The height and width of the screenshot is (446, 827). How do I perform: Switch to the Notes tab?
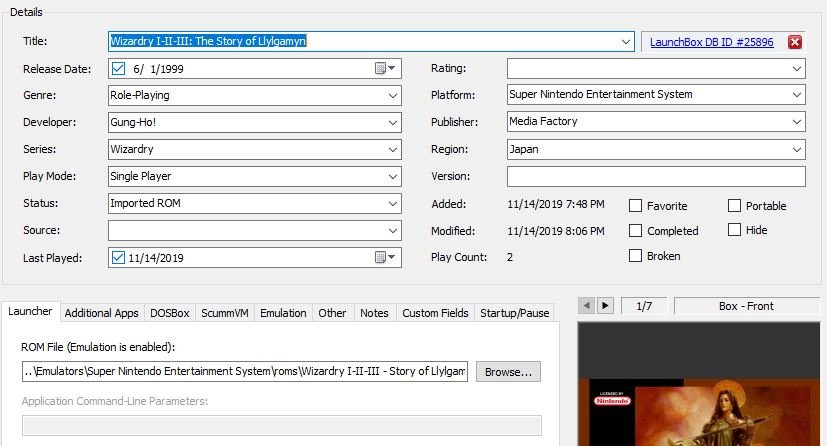pyautogui.click(x=374, y=313)
